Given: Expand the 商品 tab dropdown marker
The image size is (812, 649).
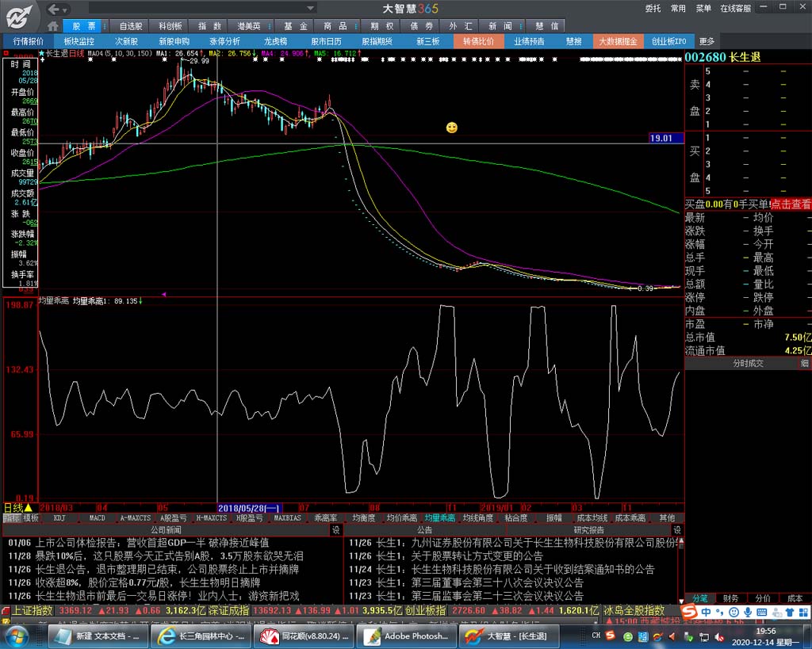Looking at the screenshot, I should point(356,26).
